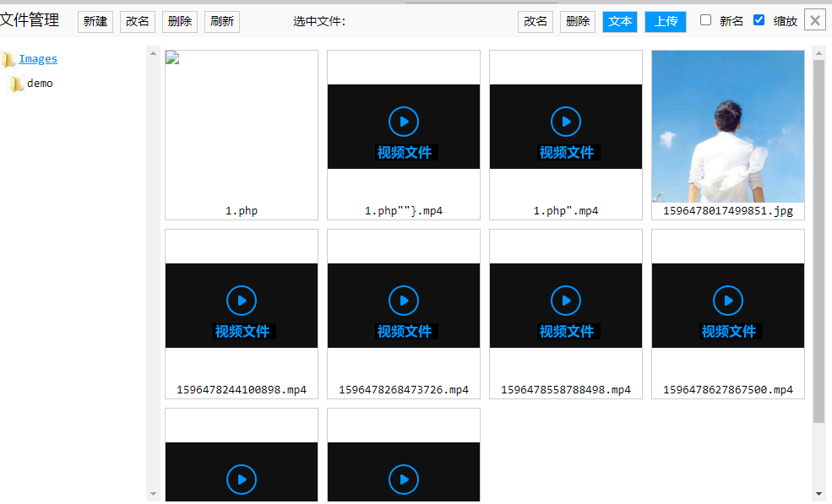The height and width of the screenshot is (504, 832).
Task: Click file grid scrollbar down arrow
Action: coord(818,494)
